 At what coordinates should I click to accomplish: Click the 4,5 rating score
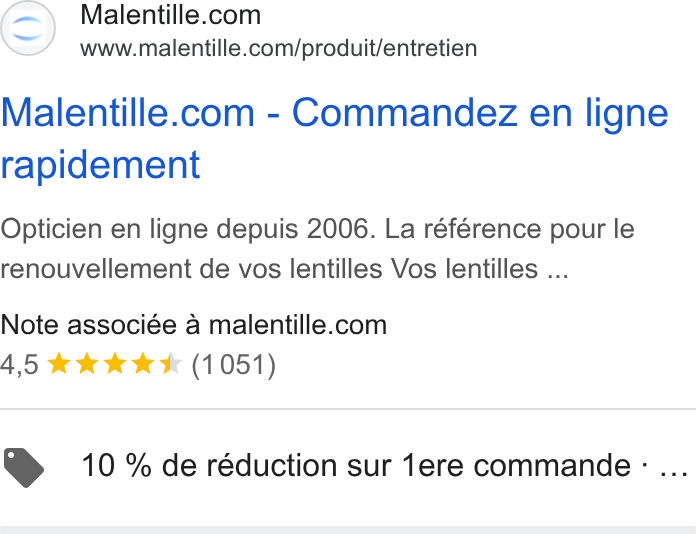(20, 365)
